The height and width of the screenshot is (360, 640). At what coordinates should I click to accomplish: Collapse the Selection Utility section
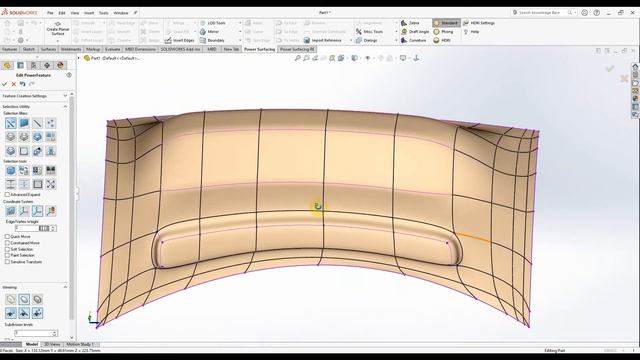[x=65, y=107]
